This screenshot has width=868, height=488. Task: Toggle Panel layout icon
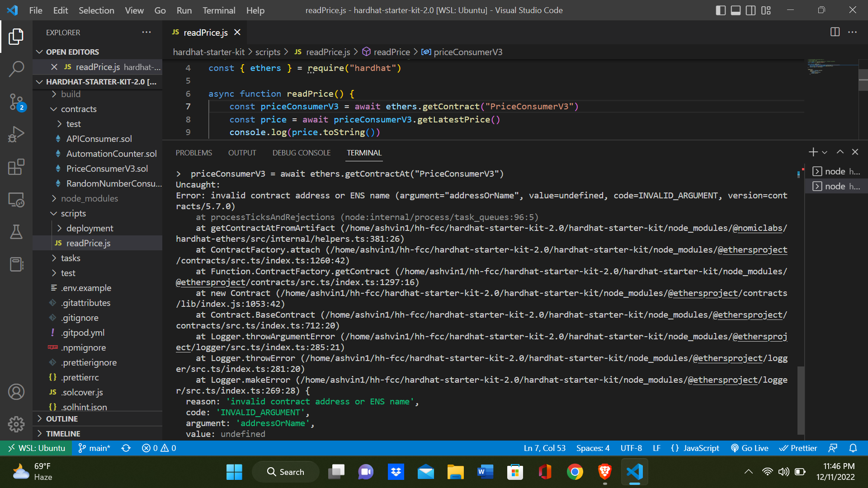736,10
